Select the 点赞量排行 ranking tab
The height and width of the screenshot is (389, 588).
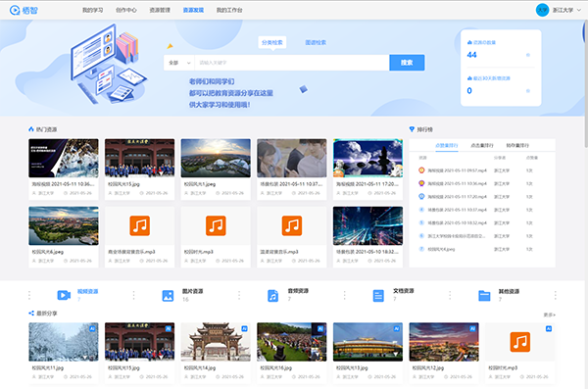tap(447, 145)
